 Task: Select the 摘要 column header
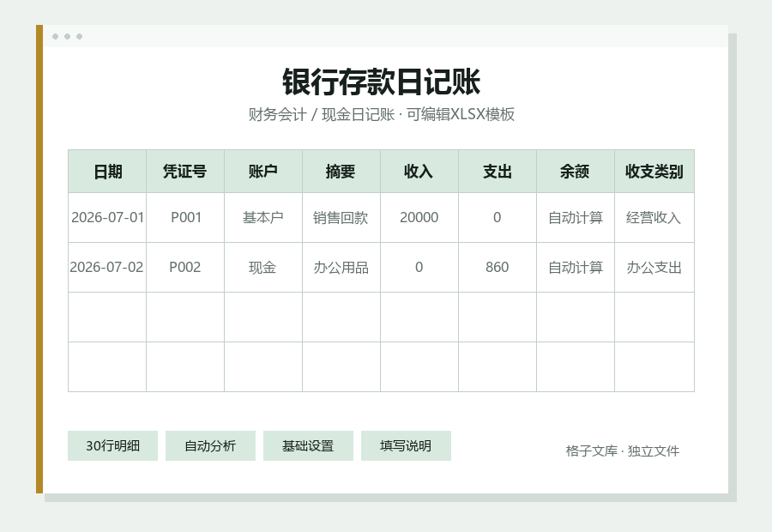[x=341, y=172]
